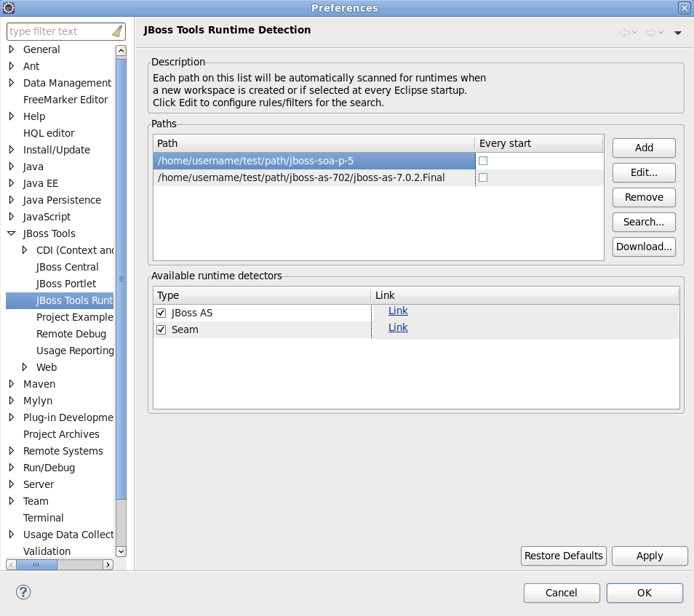Expand the Data Management node
The image size is (694, 616).
(12, 83)
